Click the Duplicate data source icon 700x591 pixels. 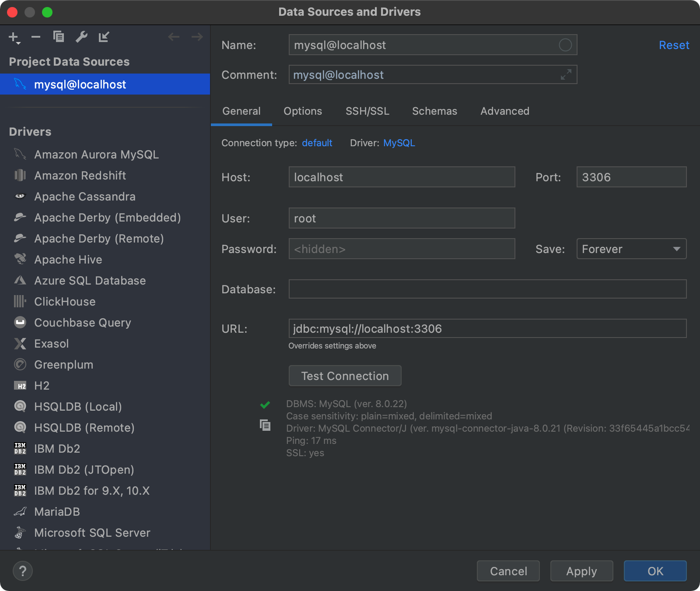point(59,37)
